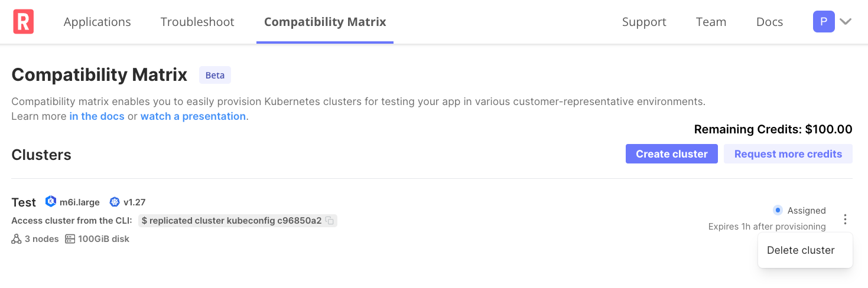Click the disk icon for 100GiB disk
This screenshot has width=868, height=288.
coord(70,239)
